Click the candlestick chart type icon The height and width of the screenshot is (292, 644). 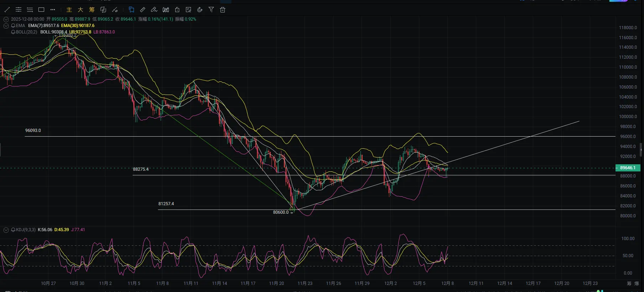tap(166, 10)
